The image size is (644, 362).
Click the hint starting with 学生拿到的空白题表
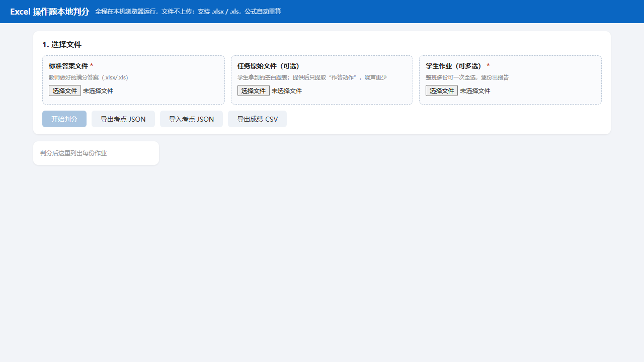pos(312,77)
